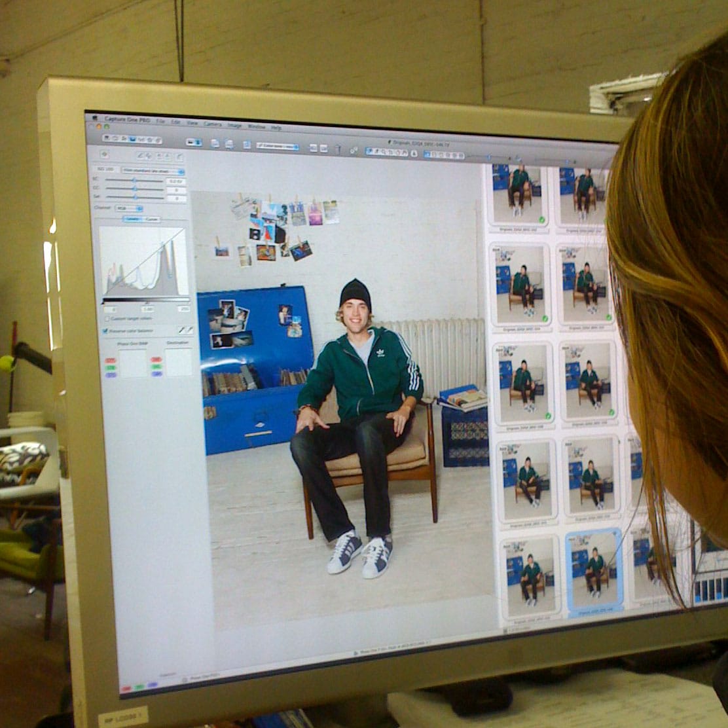Switch to the Curve tab
The image size is (728, 728).
(x=151, y=219)
